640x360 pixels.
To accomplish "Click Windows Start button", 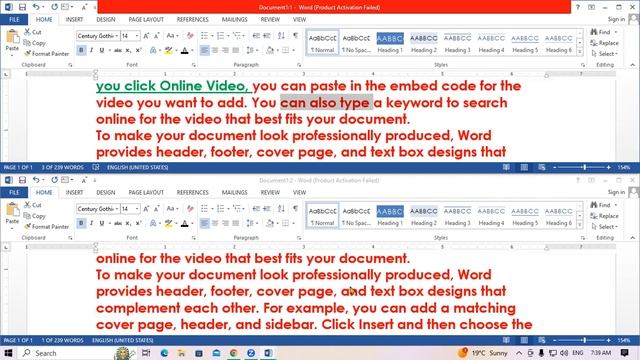I will pyautogui.click(x=8, y=353).
